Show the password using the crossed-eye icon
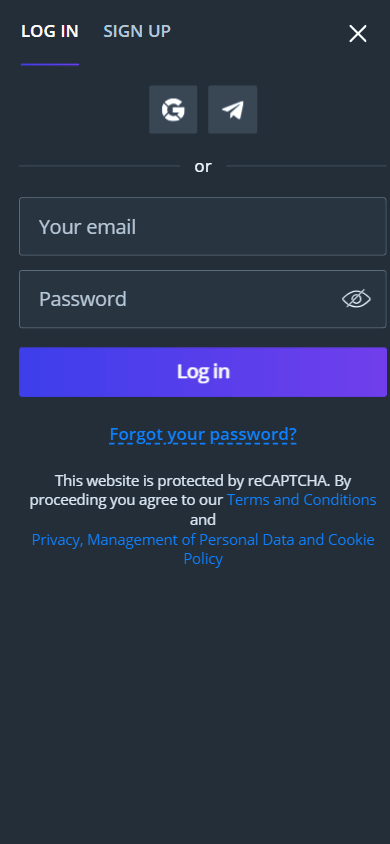Image resolution: width=390 pixels, height=844 pixels. point(356,299)
